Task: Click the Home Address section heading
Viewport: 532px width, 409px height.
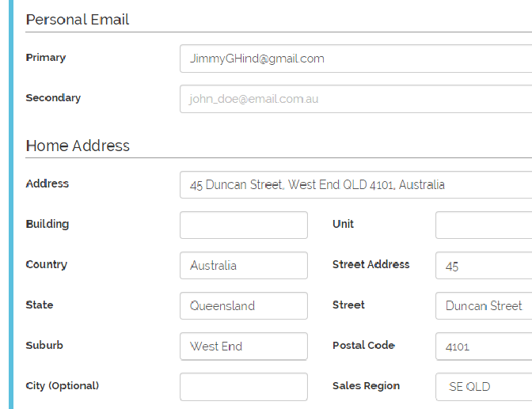Action: (78, 146)
